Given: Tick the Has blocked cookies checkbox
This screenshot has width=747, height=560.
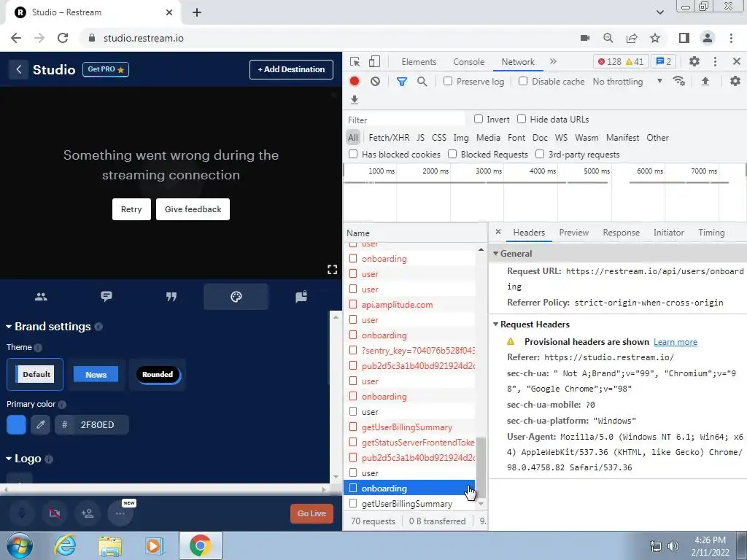Looking at the screenshot, I should point(353,154).
